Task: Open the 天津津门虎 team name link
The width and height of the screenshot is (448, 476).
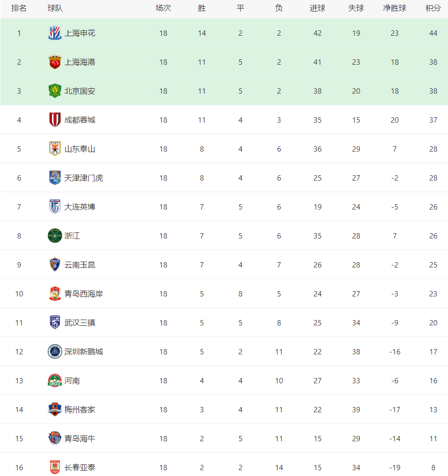Action: click(84, 178)
